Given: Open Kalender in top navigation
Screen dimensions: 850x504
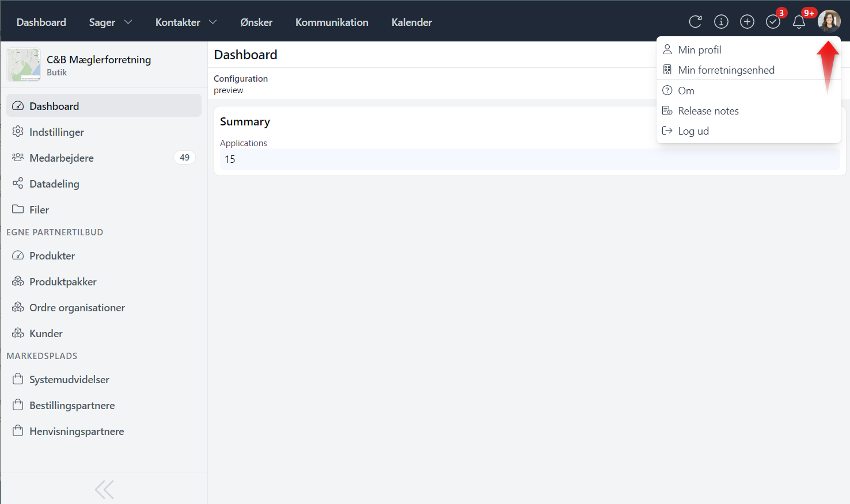Looking at the screenshot, I should point(412,22).
